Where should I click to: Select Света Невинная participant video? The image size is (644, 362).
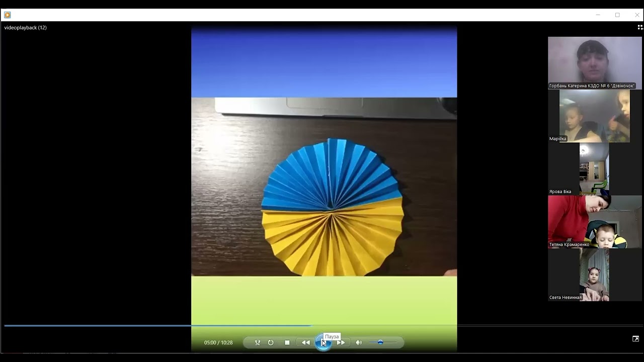pos(595,275)
